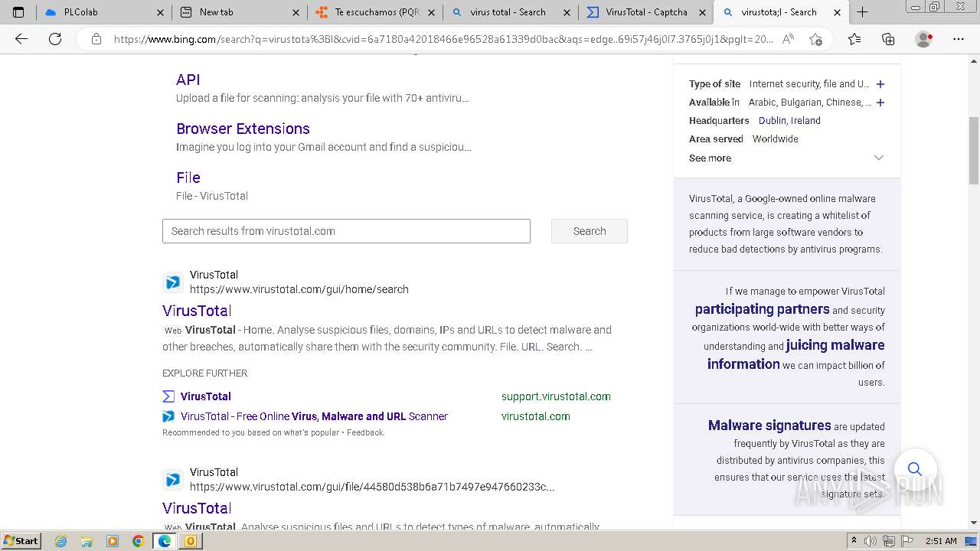
Task: Click VirusTotal favicon beside gui/file result
Action: (x=173, y=480)
